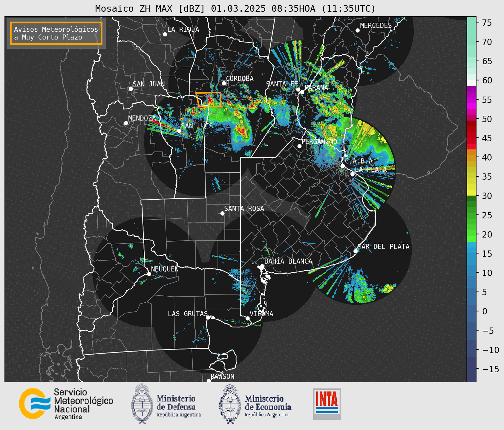
Task: Click the NEUQUÉN city marker
Action: click(x=149, y=274)
